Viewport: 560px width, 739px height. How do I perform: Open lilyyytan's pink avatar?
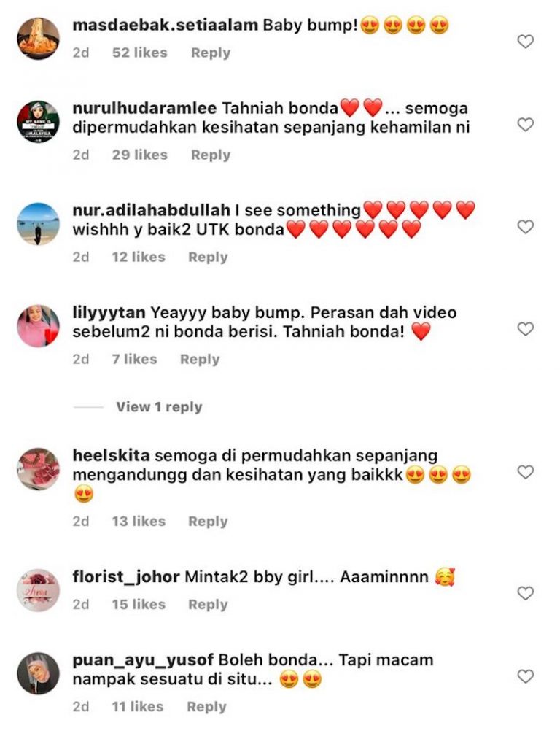(x=38, y=326)
